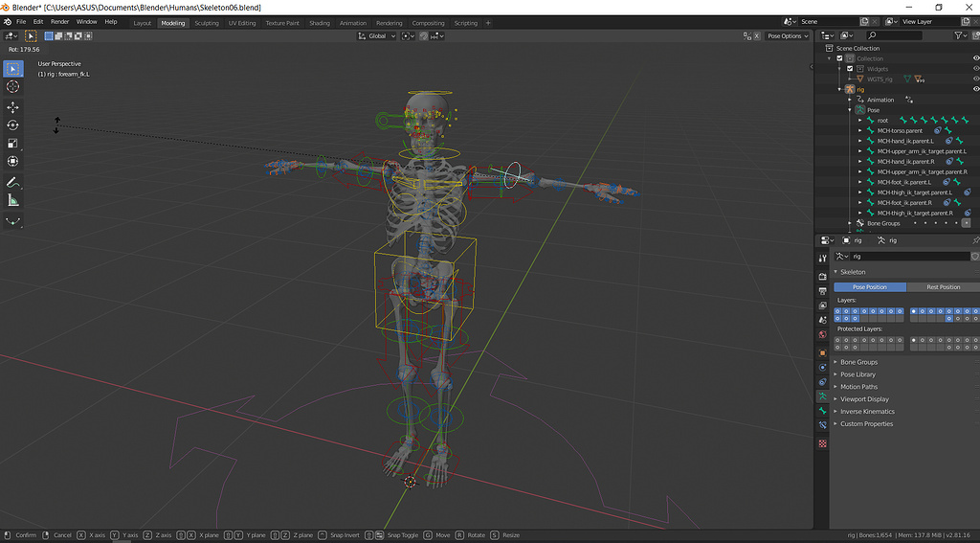This screenshot has width=980, height=543.
Task: Select the Measure ruler tool
Action: 13,201
